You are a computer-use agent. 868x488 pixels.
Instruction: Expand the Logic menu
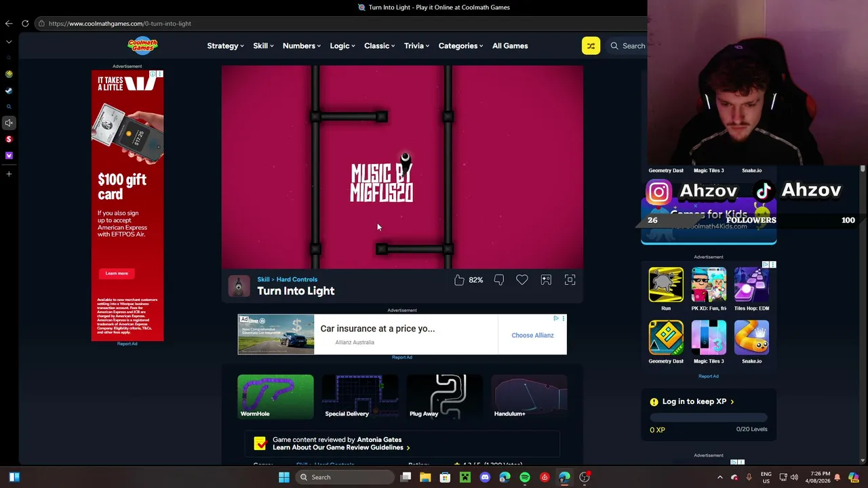342,46
